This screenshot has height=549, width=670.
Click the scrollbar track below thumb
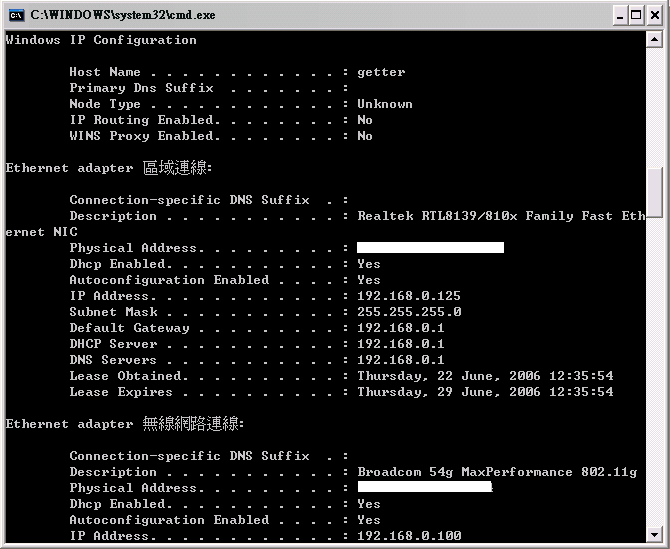coord(654,372)
